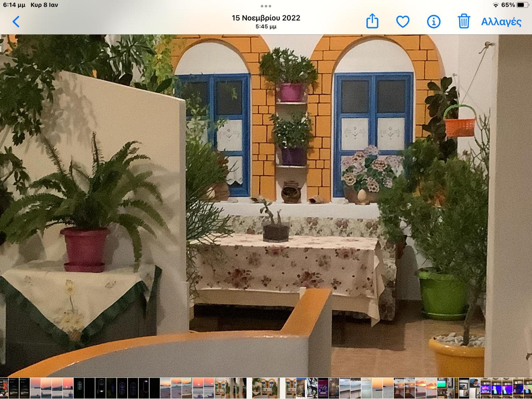Open the leftmost thumbnail in the filmstrip
This screenshot has height=399, width=532.
click(4, 388)
